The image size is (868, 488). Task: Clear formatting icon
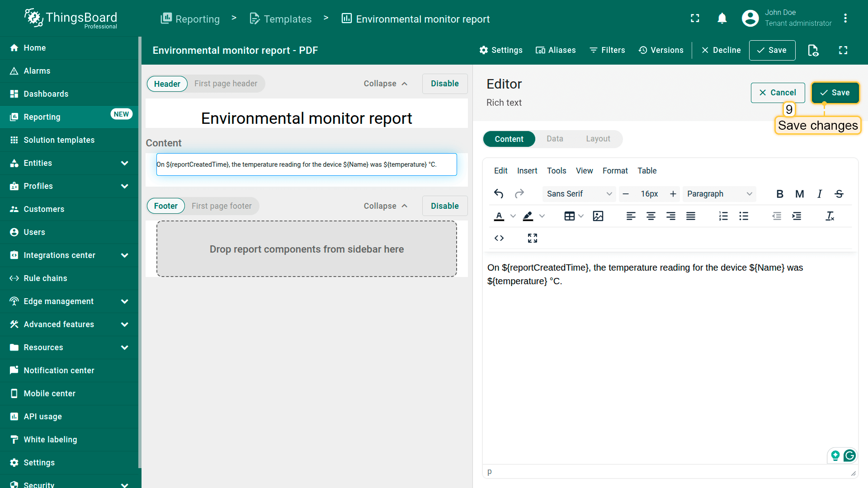click(x=830, y=216)
